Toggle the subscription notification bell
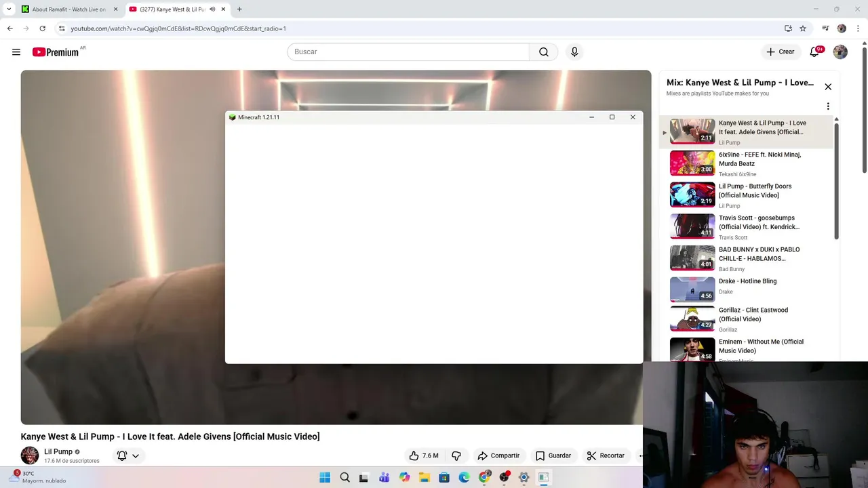Screen dimensions: 868x488 122,456
